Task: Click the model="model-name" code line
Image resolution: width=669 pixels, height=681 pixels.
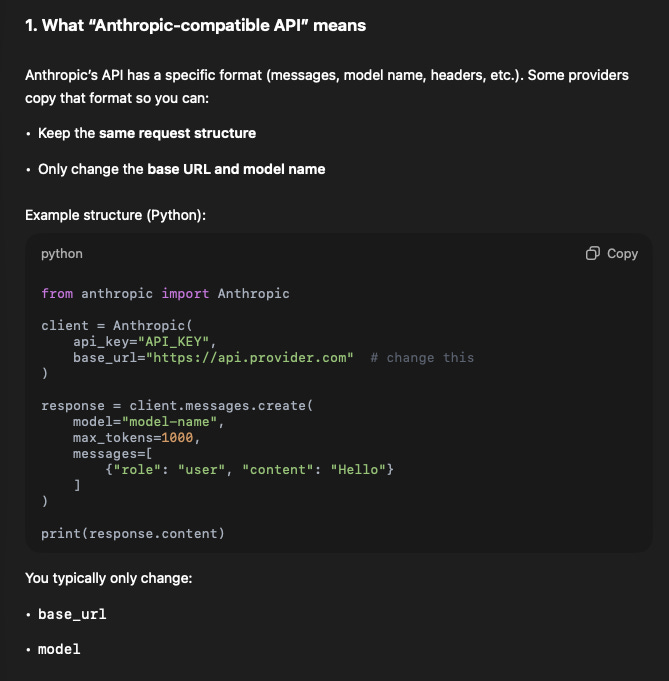Action: coord(148,422)
